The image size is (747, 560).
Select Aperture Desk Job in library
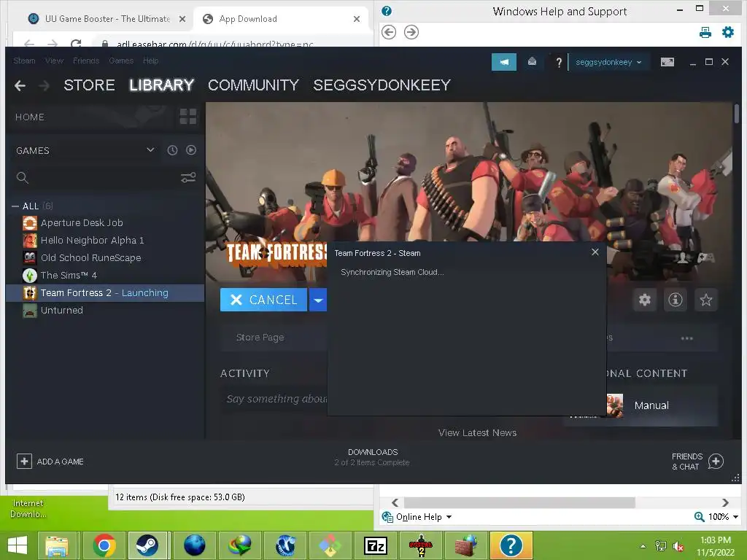click(x=105, y=223)
